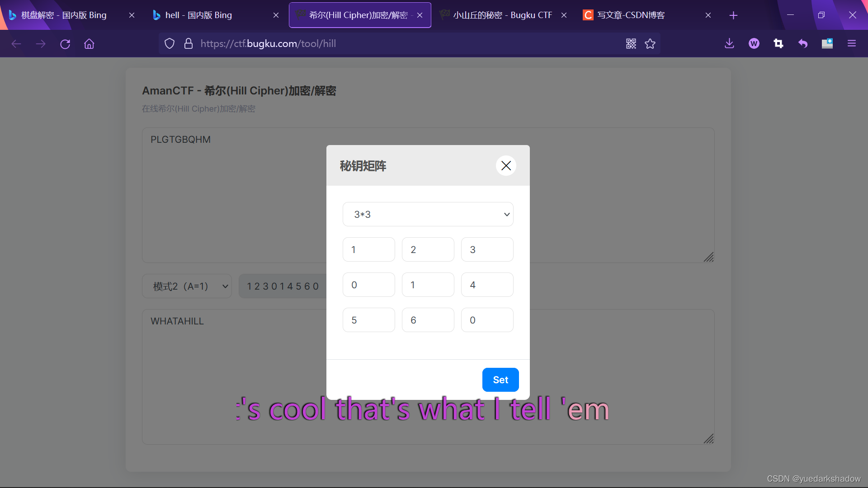
Task: Switch to 写文章-CSDN博客 tab
Action: (631, 15)
